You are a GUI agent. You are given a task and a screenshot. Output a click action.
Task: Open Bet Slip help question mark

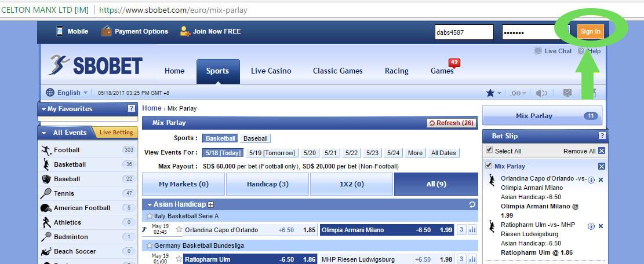click(x=602, y=135)
